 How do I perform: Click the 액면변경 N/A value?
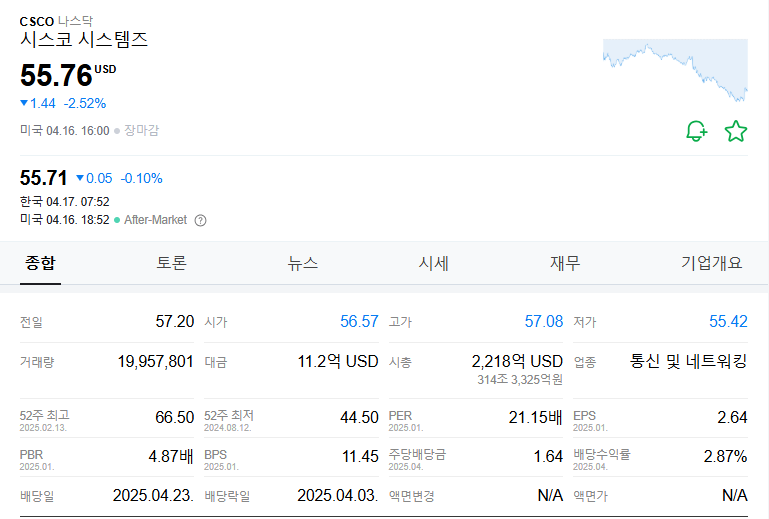(x=550, y=495)
